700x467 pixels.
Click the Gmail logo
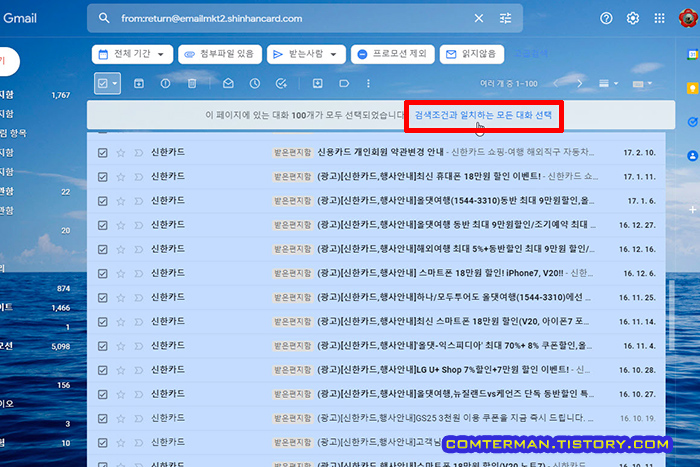click(x=19, y=18)
